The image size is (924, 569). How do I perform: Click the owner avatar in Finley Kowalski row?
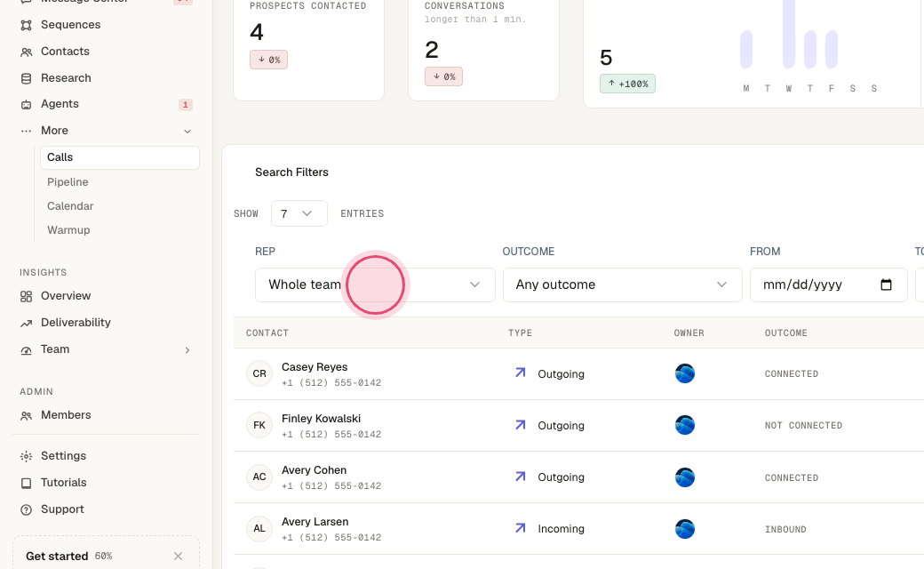pyautogui.click(x=685, y=425)
